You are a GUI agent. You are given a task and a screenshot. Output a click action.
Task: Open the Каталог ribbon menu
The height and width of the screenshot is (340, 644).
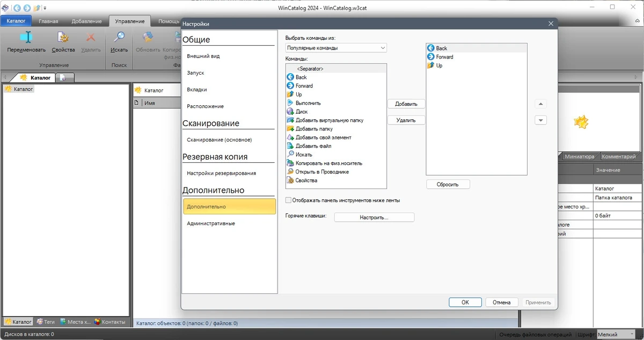click(x=16, y=21)
